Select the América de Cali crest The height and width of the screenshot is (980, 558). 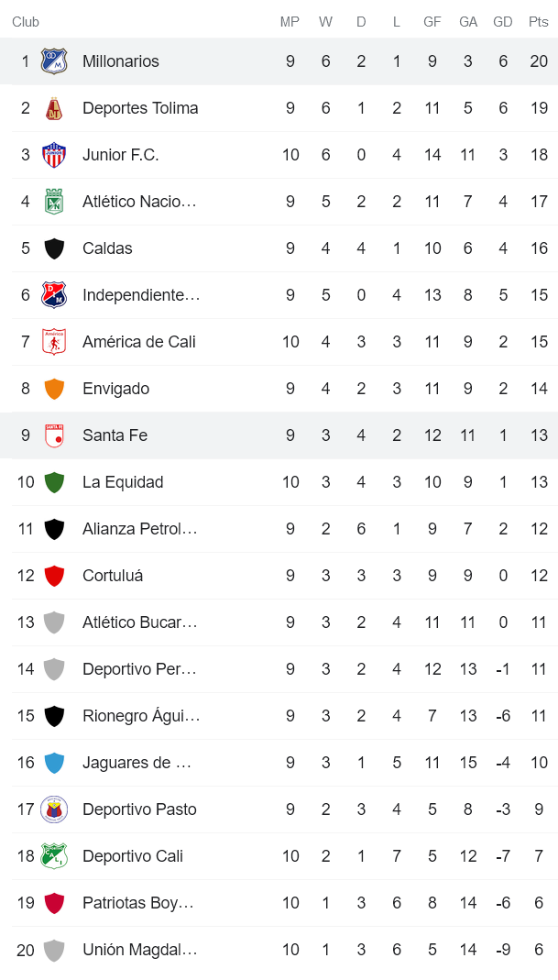click(x=53, y=341)
